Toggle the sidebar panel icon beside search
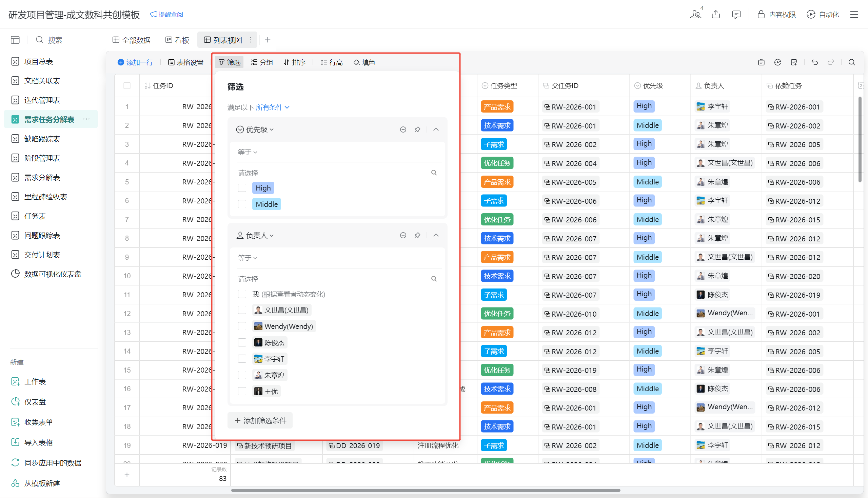The height and width of the screenshot is (498, 868). pos(15,40)
